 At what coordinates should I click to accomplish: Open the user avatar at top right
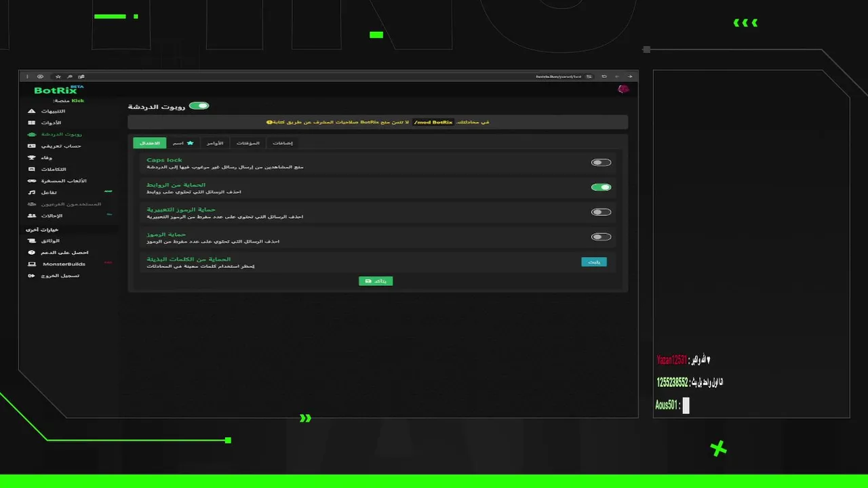tap(623, 89)
